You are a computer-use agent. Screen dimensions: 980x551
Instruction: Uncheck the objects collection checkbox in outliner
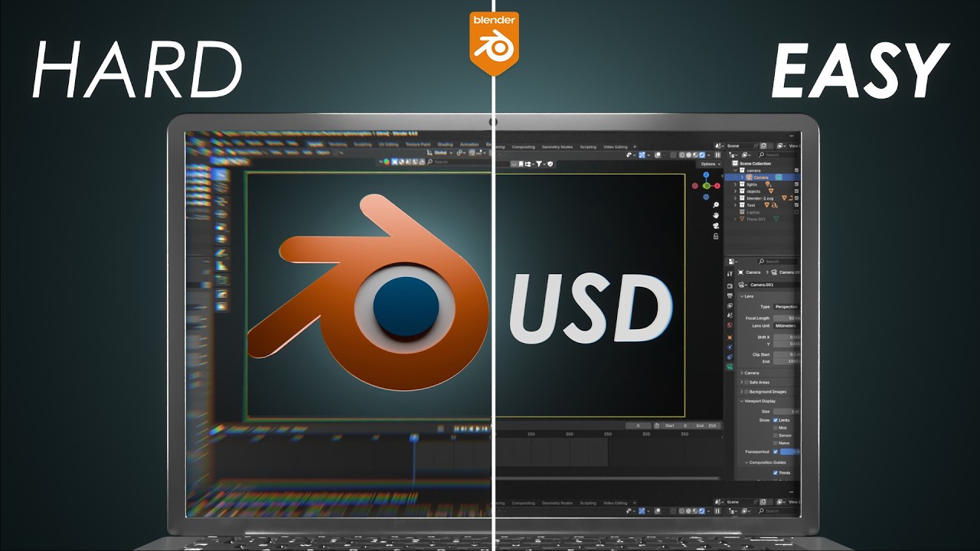click(796, 191)
